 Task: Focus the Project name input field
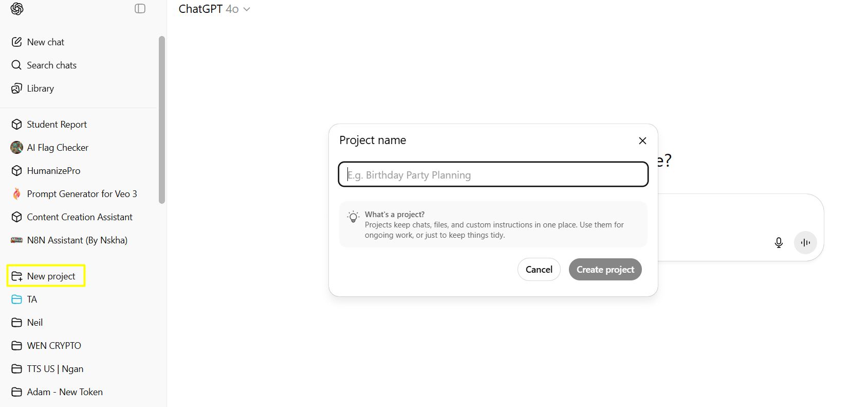tap(493, 175)
